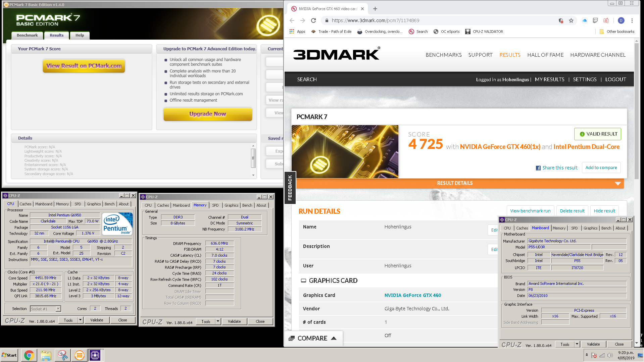Open the UL Search bookmark
644x362 pixels.
(418, 32)
